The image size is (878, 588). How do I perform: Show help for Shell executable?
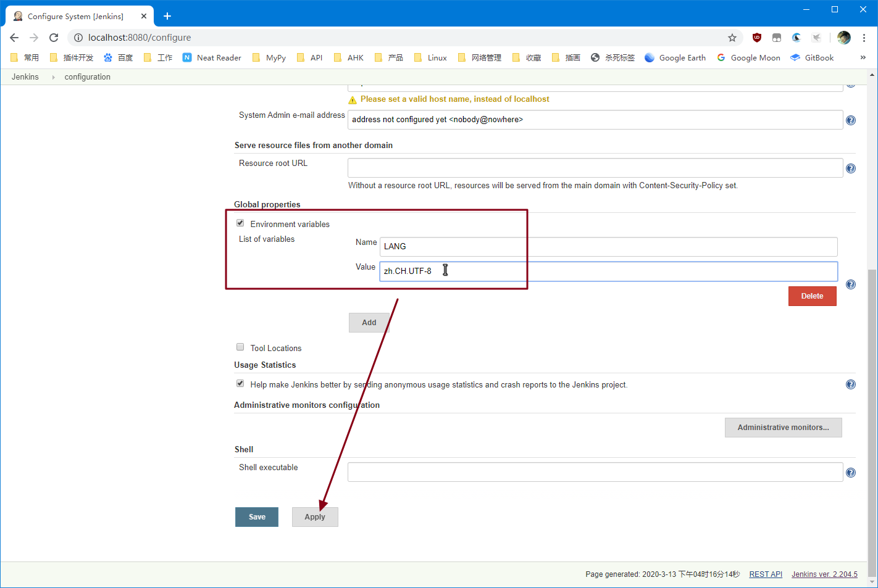coord(851,473)
